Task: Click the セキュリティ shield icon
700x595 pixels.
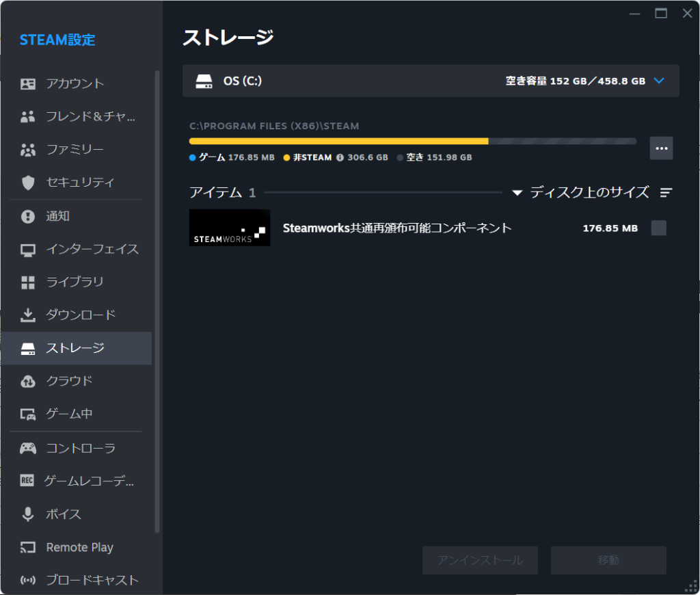Action: [x=27, y=183]
